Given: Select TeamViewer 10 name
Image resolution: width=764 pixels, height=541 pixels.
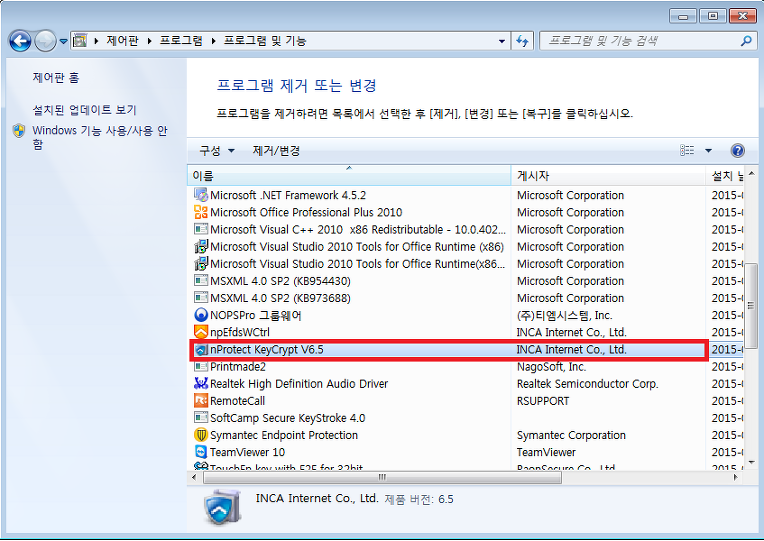Looking at the screenshot, I should coord(247,452).
